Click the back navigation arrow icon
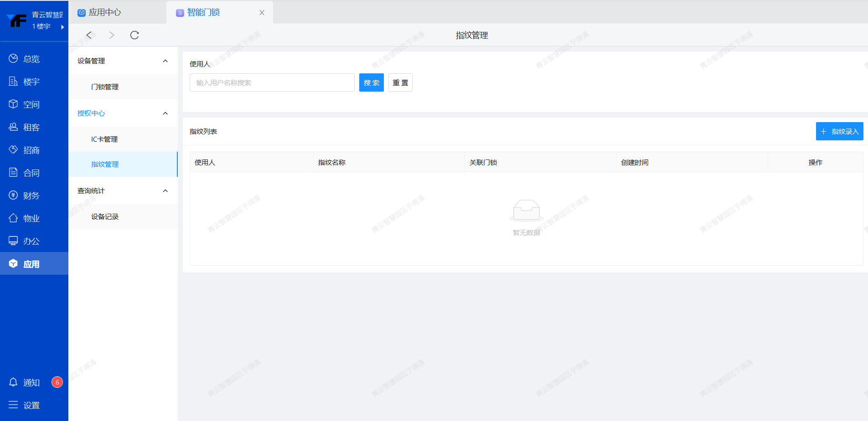 click(x=89, y=35)
